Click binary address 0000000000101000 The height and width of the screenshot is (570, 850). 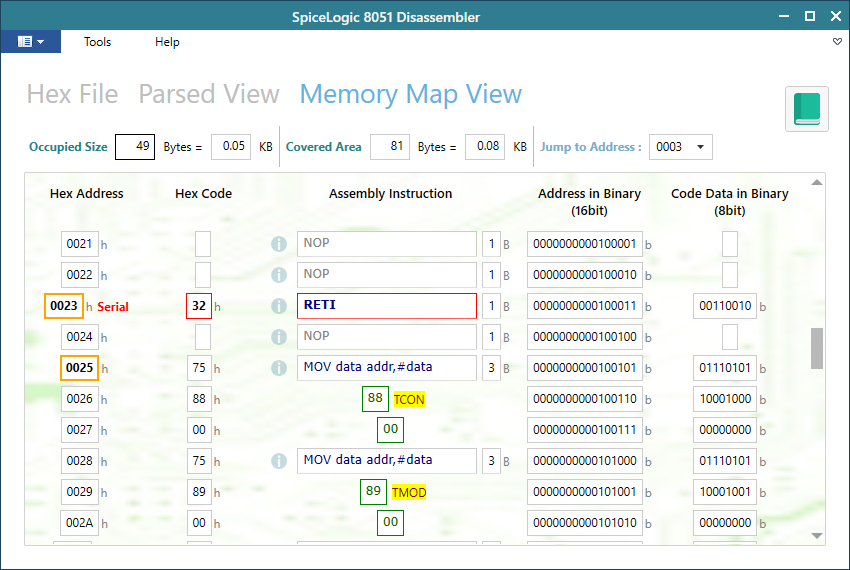[585, 460]
